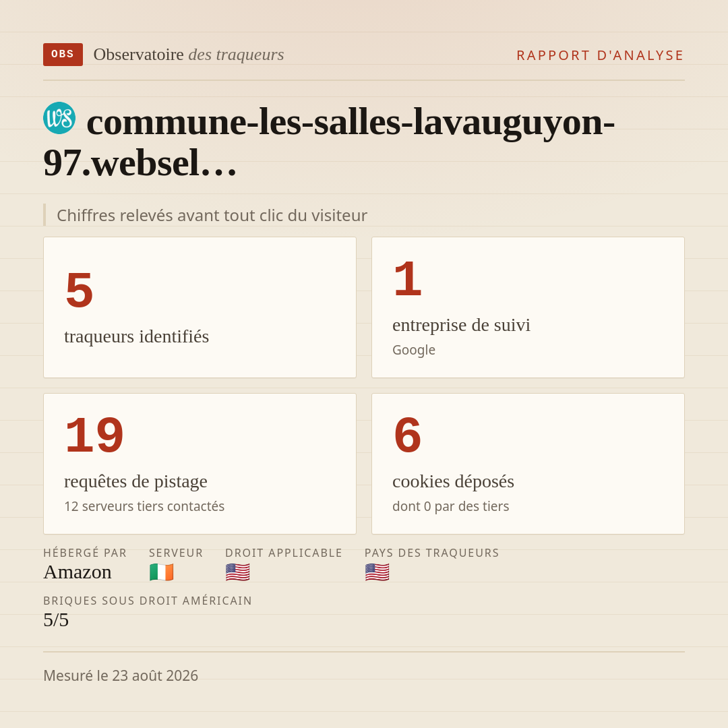The height and width of the screenshot is (728, 728).
Task: Click the Briques sous droit américain label
Action: click(x=148, y=601)
